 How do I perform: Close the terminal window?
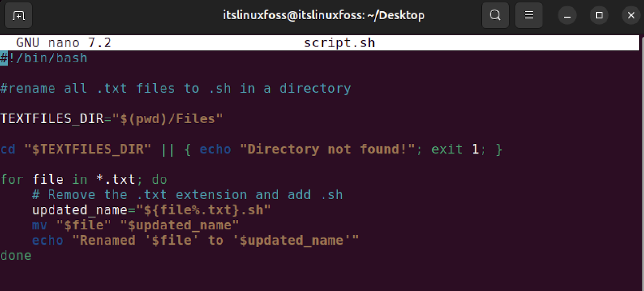[631, 16]
